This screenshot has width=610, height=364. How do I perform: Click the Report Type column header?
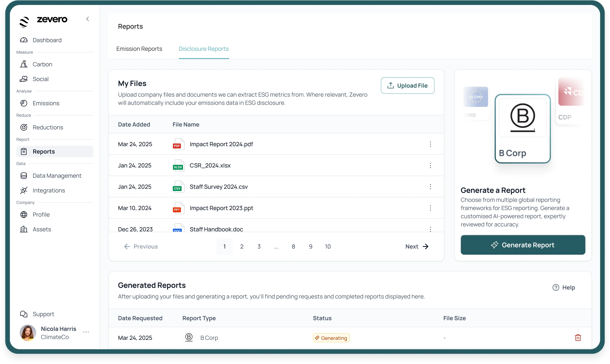[199, 318]
